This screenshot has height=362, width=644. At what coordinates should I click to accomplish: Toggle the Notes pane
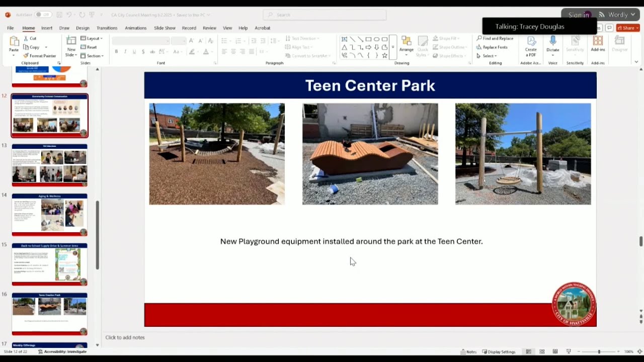tap(468, 351)
